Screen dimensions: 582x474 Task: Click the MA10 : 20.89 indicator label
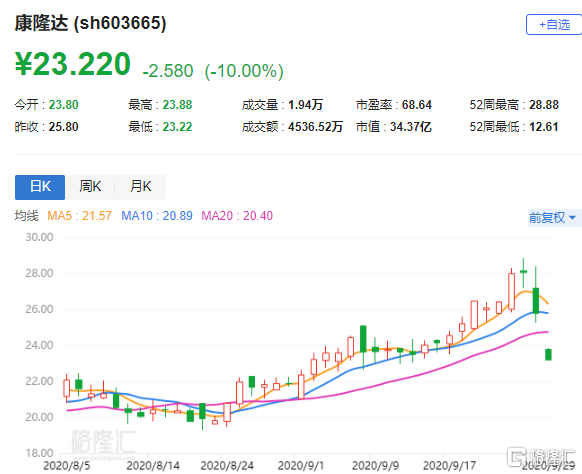pyautogui.click(x=157, y=216)
